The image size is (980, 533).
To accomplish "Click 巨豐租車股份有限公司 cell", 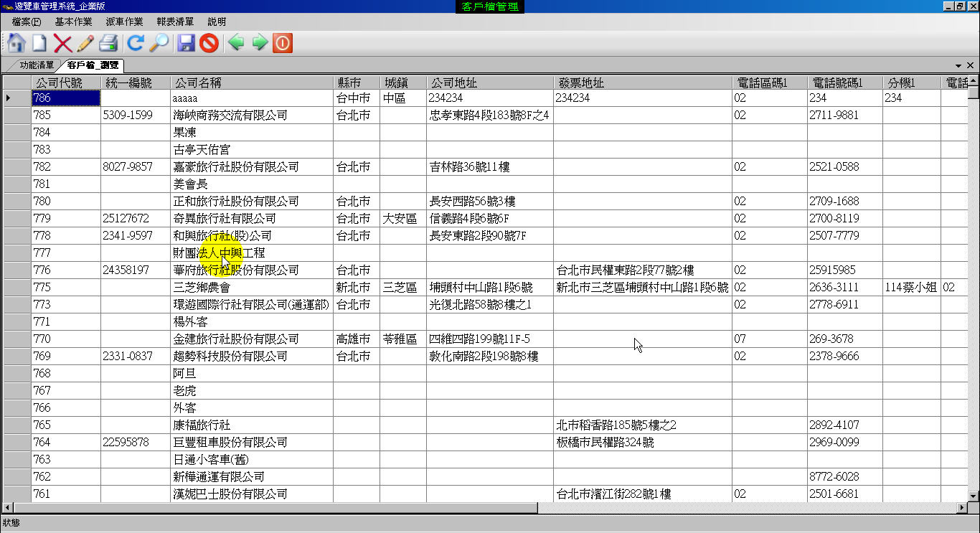I will [x=252, y=442].
